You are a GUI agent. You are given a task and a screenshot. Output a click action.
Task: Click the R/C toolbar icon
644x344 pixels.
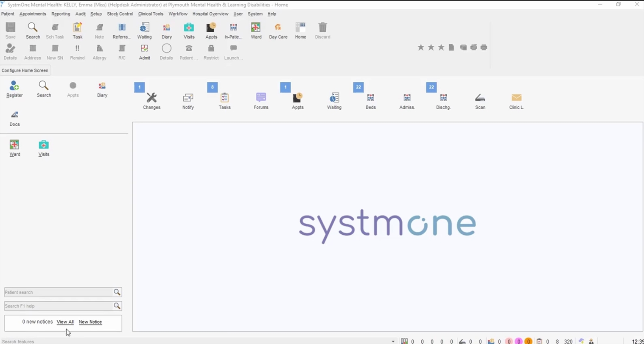122,52
